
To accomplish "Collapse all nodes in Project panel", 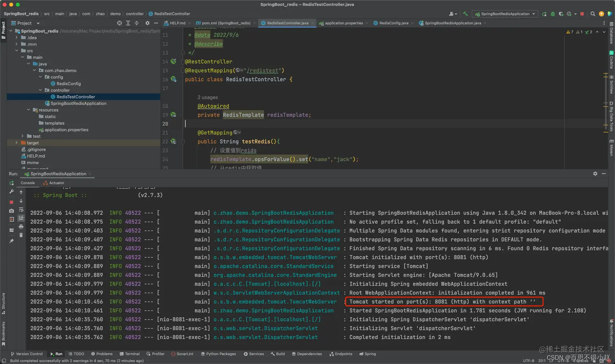I will click(x=137, y=23).
